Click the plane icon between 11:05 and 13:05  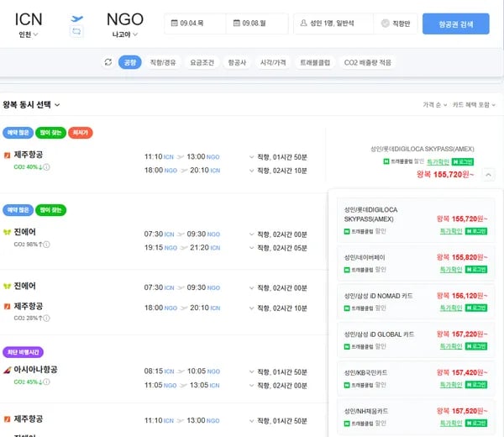(183, 386)
